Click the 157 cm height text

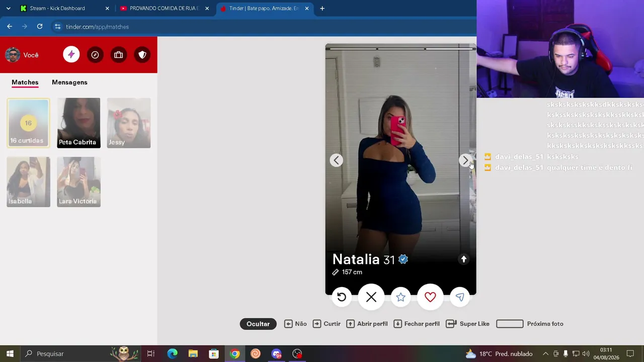click(x=352, y=272)
